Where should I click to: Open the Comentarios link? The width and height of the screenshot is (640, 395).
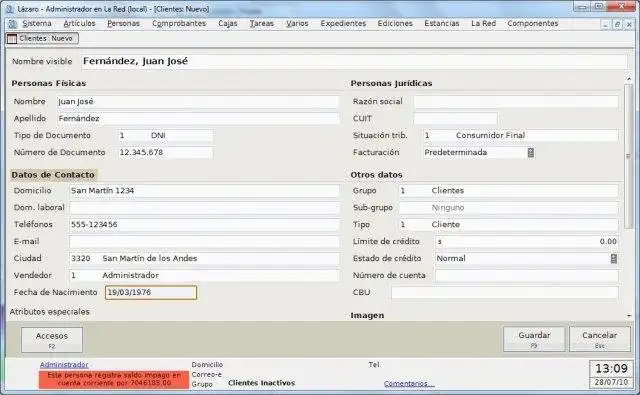coord(409,384)
